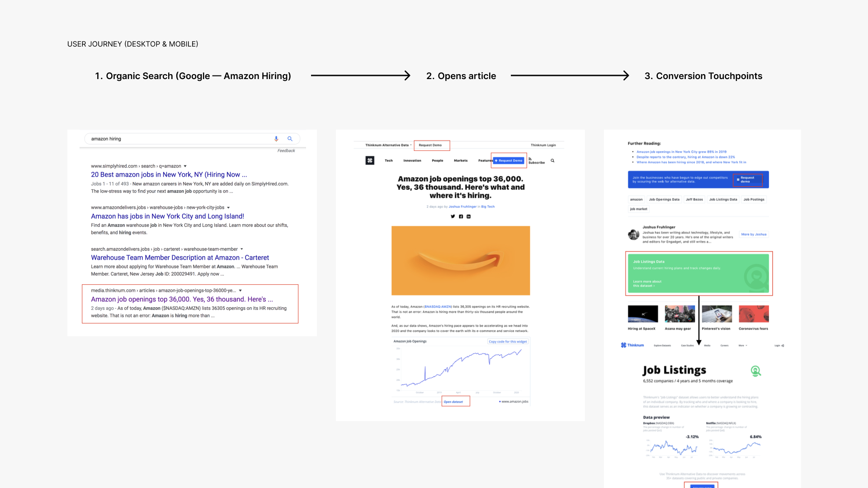Expand dropdown arrow beside warehouse-team-member result URL
Screen dimensions: 868x488
click(x=241, y=249)
